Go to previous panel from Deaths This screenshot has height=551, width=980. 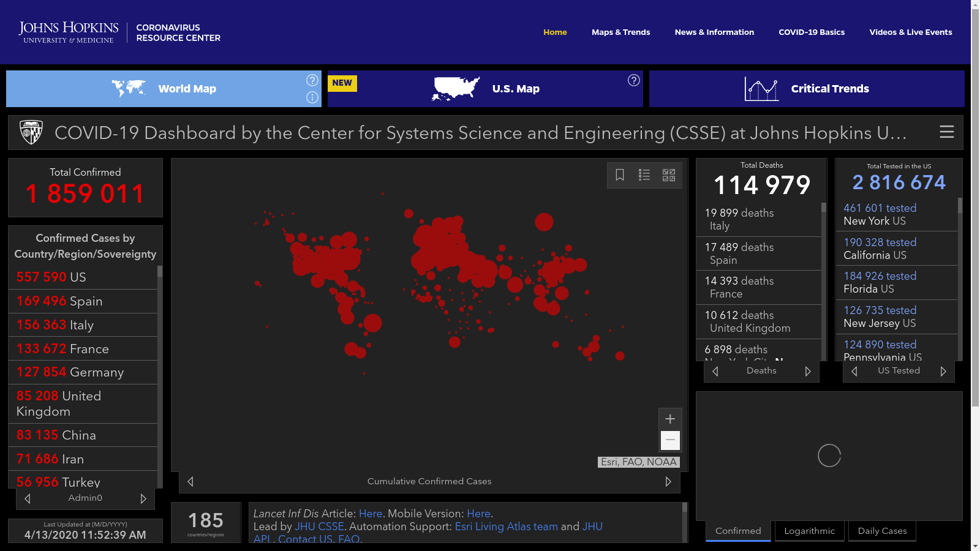715,371
